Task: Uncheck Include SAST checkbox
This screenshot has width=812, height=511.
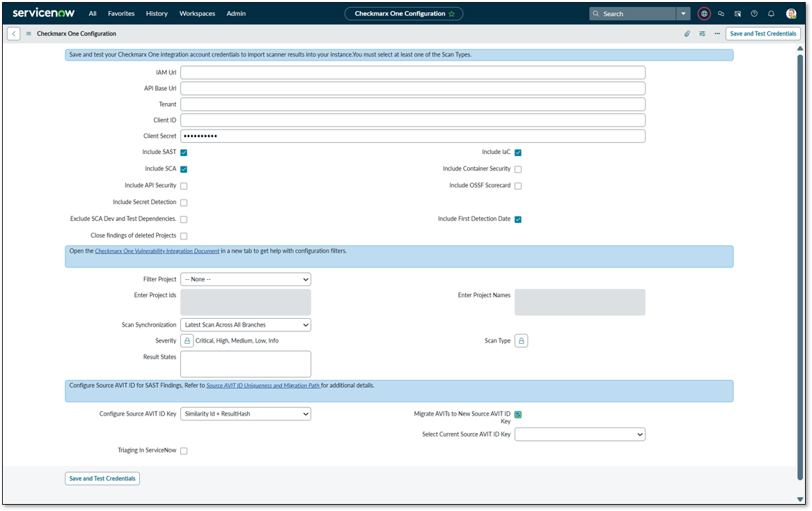Action: [184, 152]
